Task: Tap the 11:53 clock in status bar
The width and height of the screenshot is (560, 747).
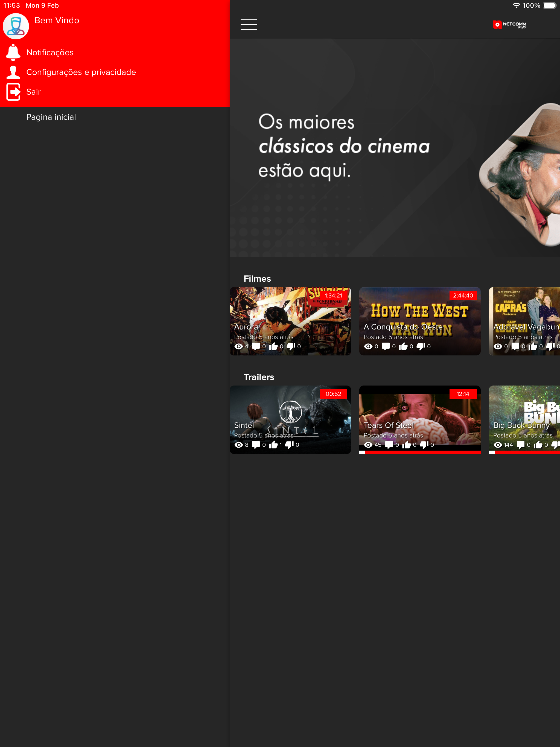Action: coord(11,5)
